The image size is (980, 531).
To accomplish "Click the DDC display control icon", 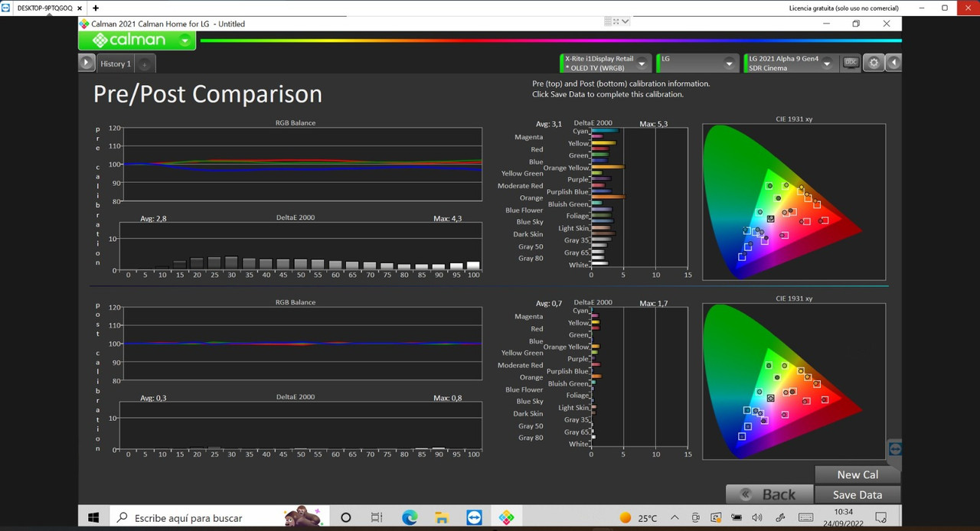I will coord(851,63).
